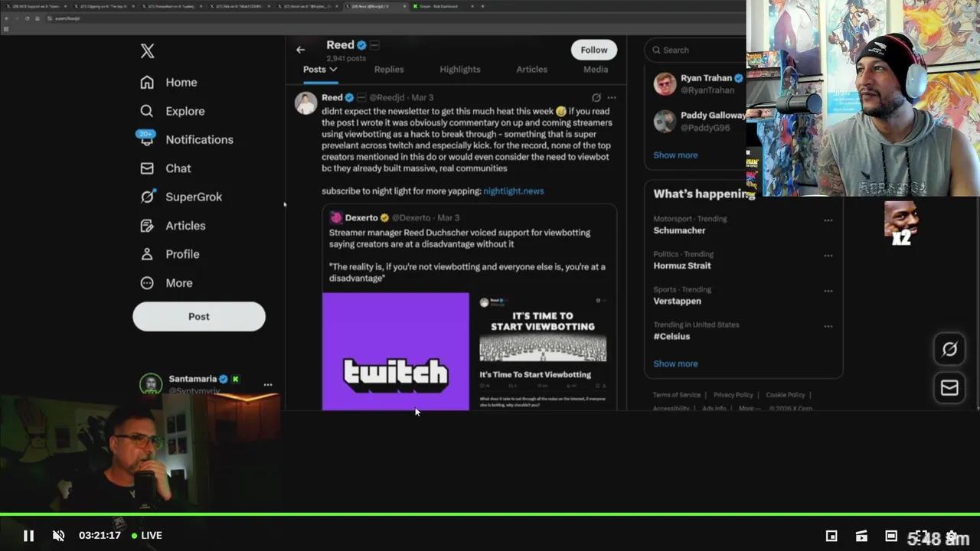Click Show more under who to follow
Screen dimensions: 980x551
tap(675, 155)
